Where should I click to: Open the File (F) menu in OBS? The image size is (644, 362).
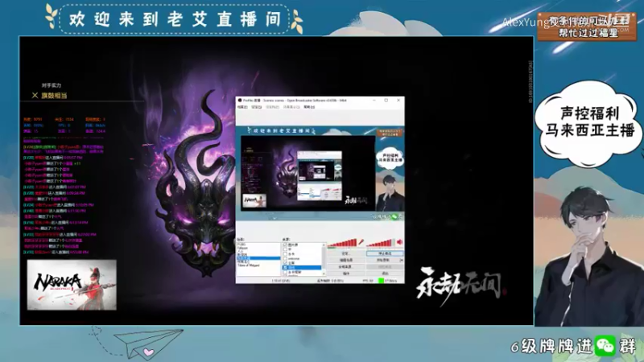pyautogui.click(x=242, y=107)
